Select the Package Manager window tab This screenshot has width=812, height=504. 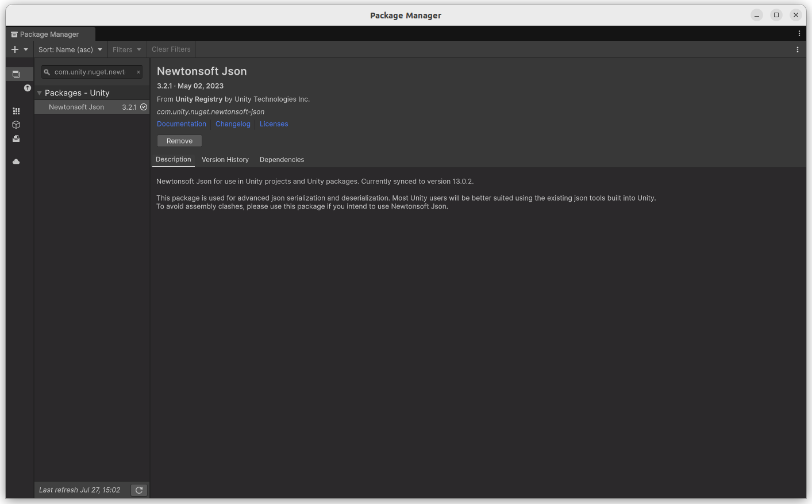tap(50, 34)
